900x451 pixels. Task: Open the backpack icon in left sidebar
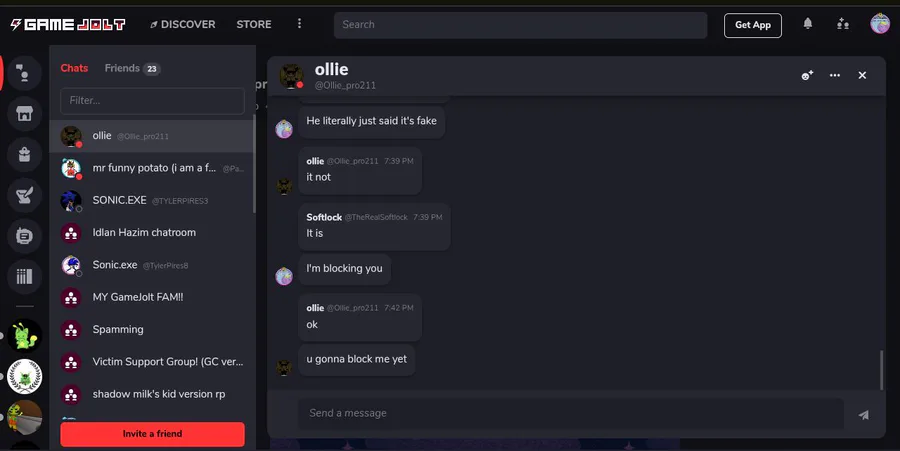[24, 154]
